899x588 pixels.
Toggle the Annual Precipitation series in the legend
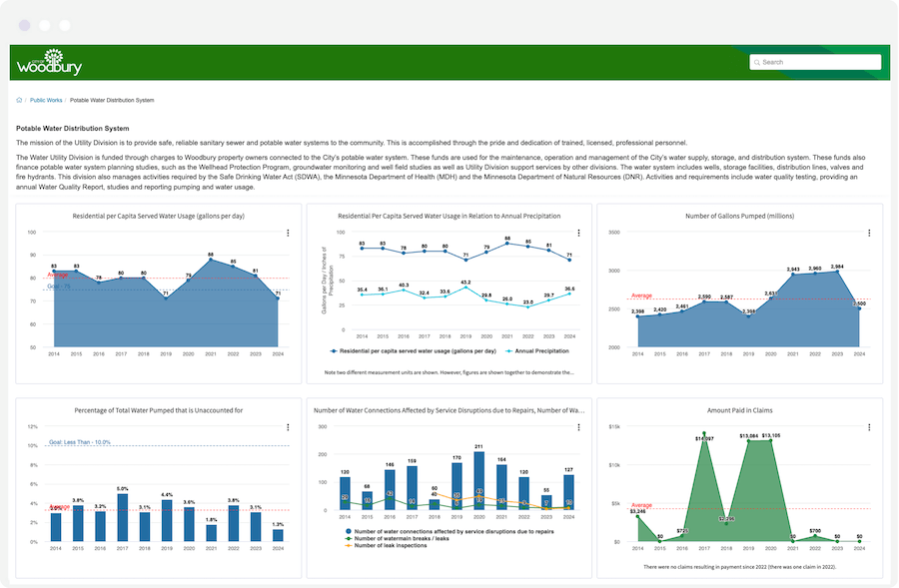click(540, 351)
